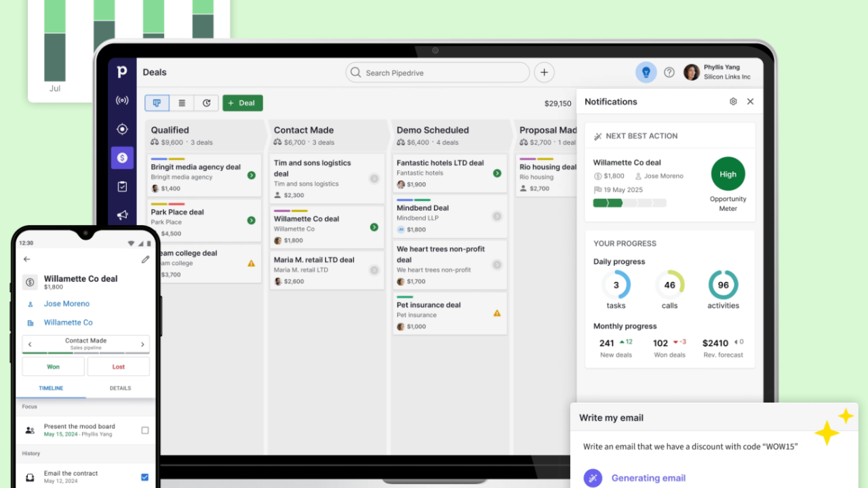This screenshot has width=868, height=488.
Task: Click green arrow on Willamette Co deal card
Action: 374,227
